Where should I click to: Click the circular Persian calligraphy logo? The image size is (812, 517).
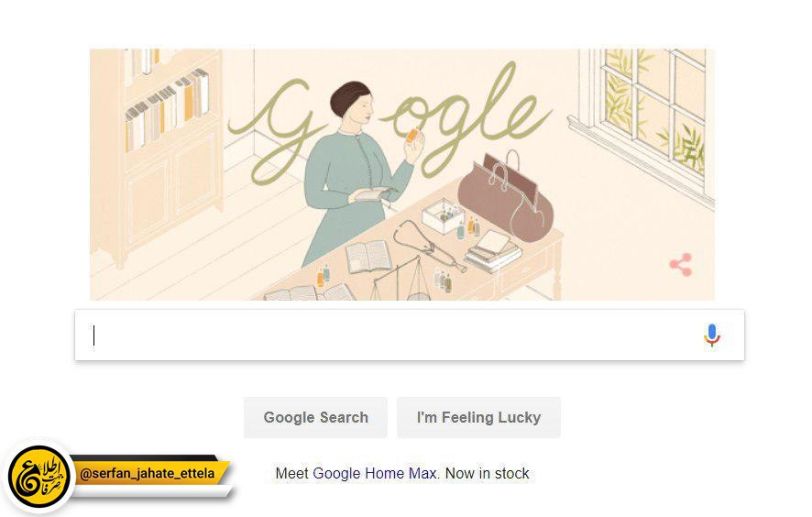coord(38,477)
